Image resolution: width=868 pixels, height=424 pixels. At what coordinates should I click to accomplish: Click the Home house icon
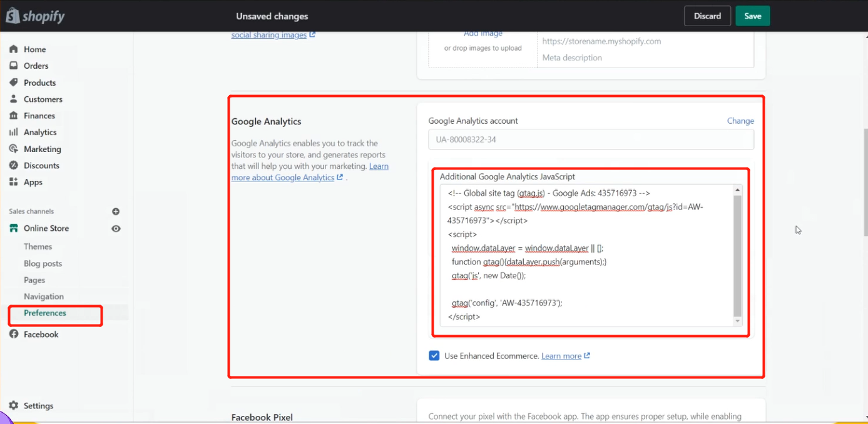[13, 49]
